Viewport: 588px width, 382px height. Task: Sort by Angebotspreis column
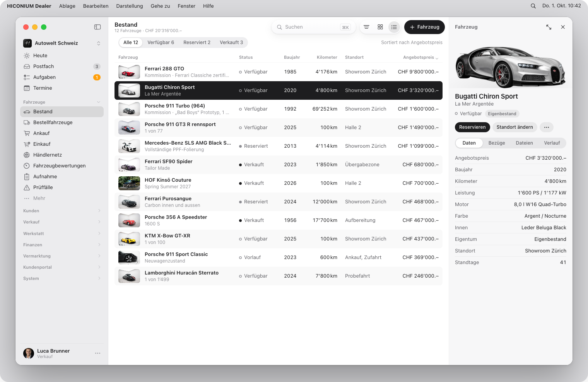tap(420, 57)
